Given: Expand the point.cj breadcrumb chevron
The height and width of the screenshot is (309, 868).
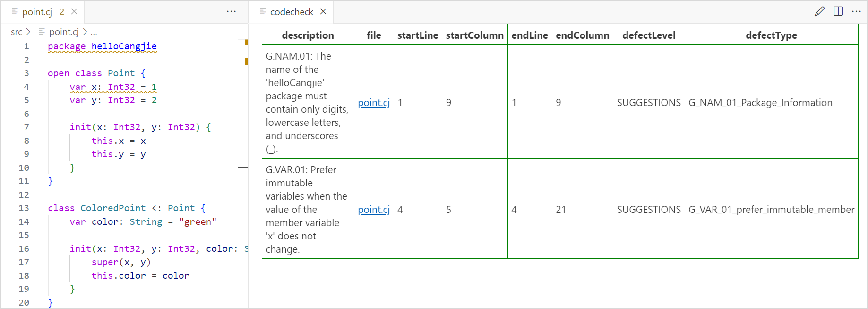Looking at the screenshot, I should (85, 32).
